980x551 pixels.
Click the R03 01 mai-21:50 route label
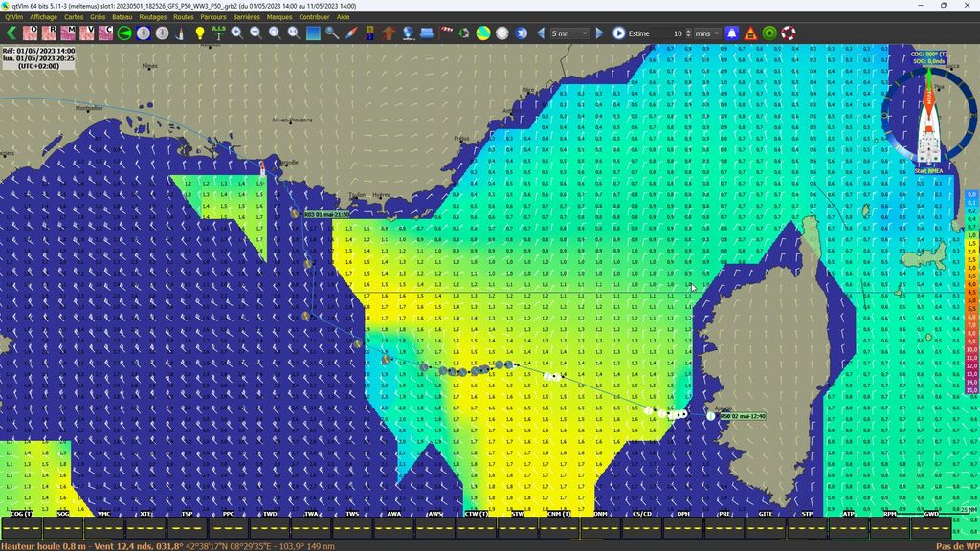327,215
